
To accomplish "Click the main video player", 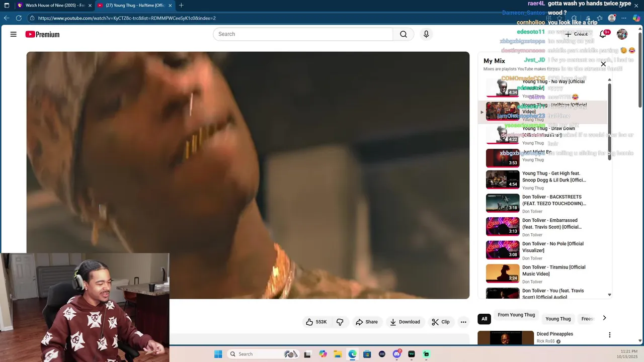I will [x=248, y=175].
